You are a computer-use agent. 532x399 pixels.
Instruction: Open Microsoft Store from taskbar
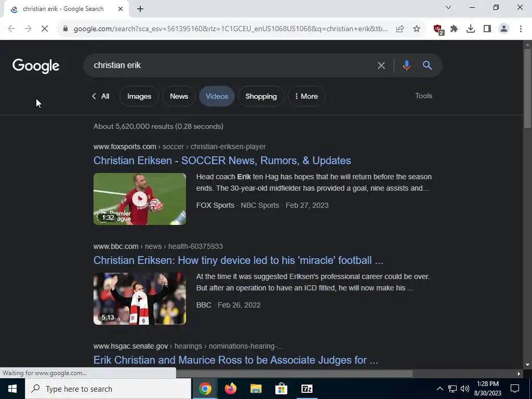281,389
